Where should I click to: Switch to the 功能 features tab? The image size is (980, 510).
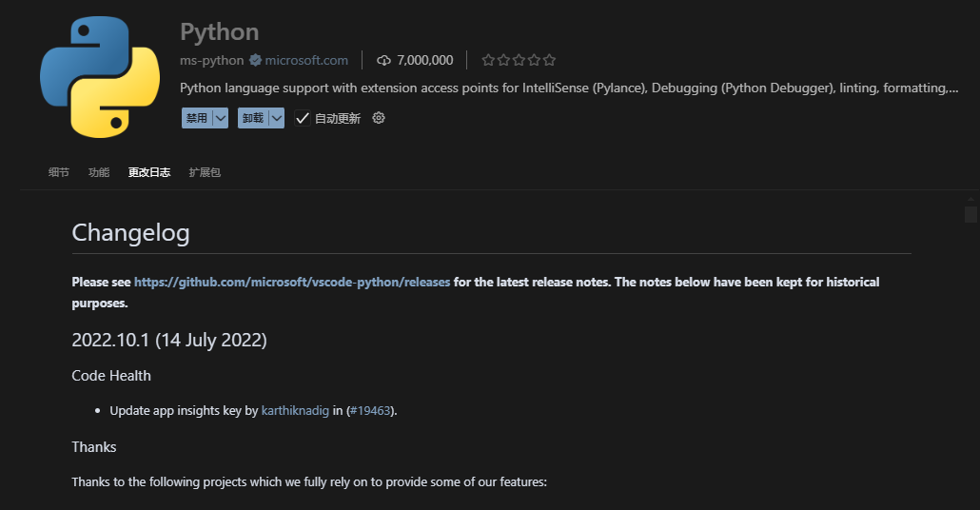(99, 172)
